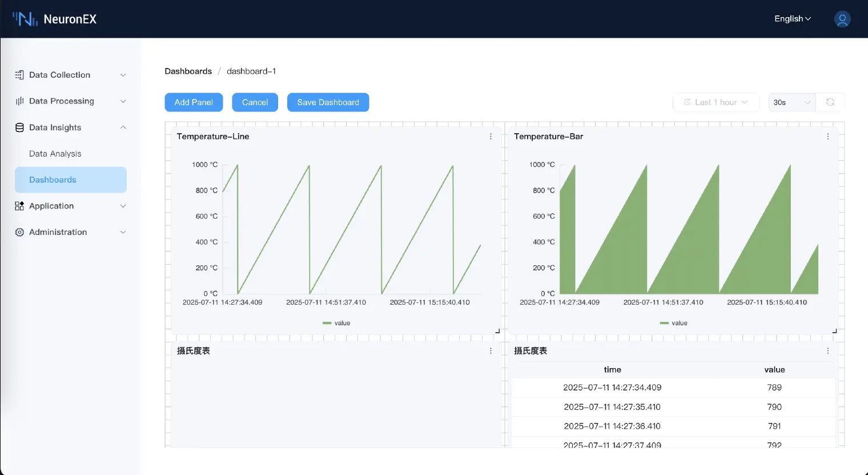This screenshot has width=868, height=475.
Task: Click the Save Dashboard button
Action: (328, 102)
